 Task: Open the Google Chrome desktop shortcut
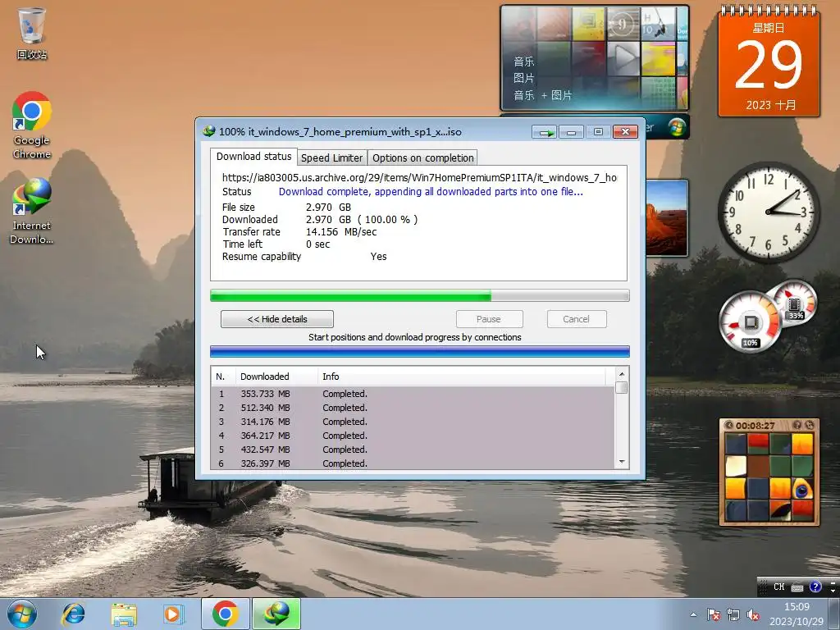tap(32, 125)
